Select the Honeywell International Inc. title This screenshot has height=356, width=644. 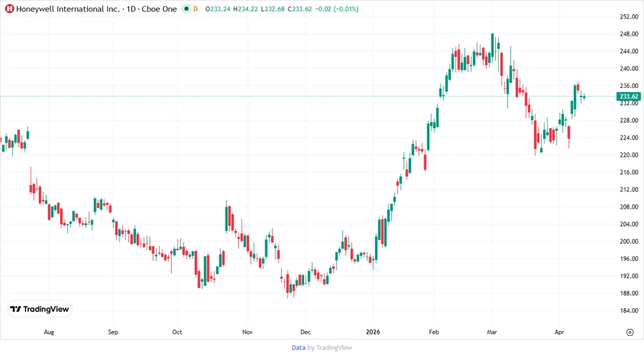click(x=68, y=9)
